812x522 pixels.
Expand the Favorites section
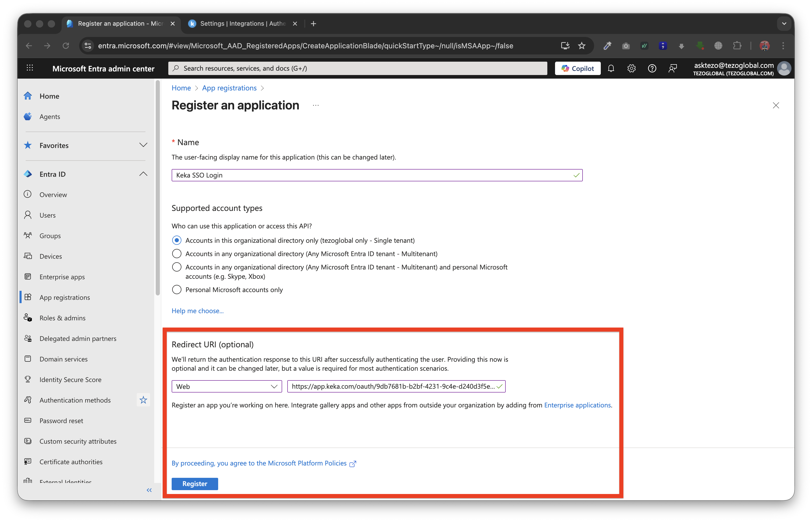click(x=143, y=145)
